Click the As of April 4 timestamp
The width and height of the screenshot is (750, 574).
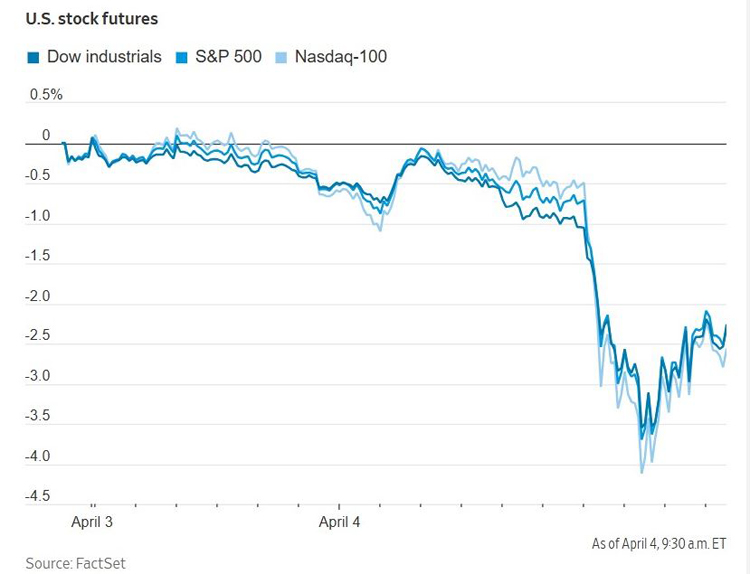click(659, 544)
